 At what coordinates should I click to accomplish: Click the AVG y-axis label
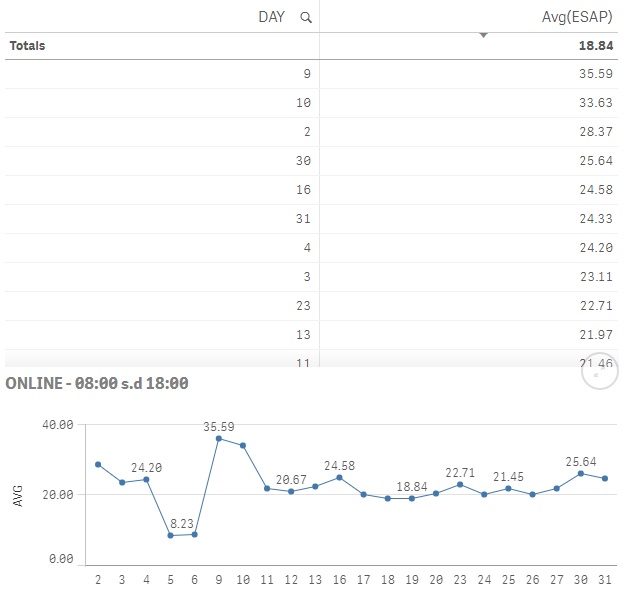tap(17, 493)
